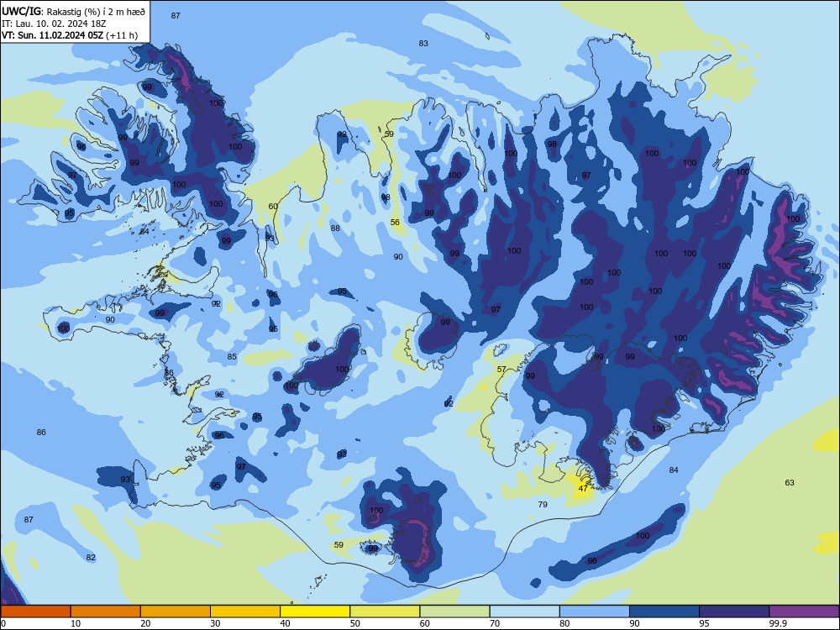Click the 'VT: Sun. 11.02.2024 05Z' valid time
This screenshot has height=630, width=840.
pos(52,35)
